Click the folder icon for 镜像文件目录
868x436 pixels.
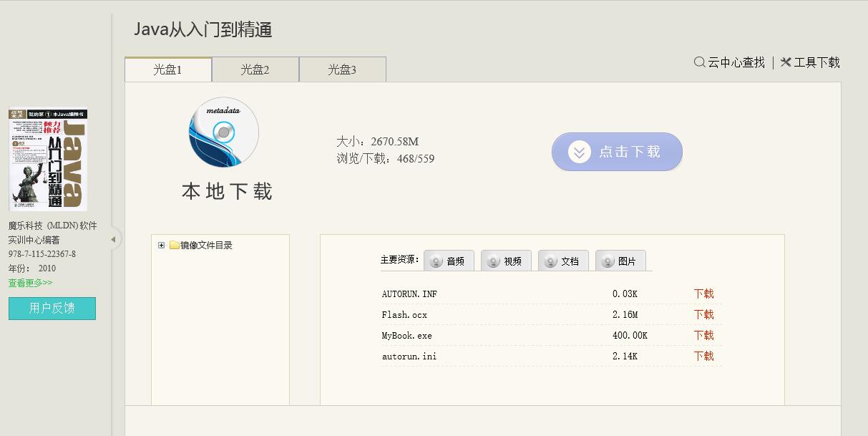point(174,246)
